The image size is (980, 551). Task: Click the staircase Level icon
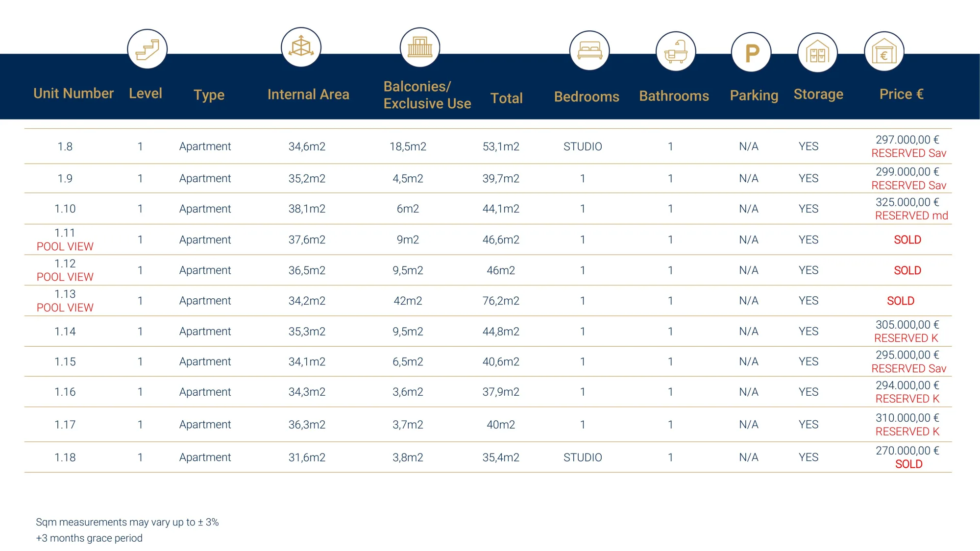point(147,49)
